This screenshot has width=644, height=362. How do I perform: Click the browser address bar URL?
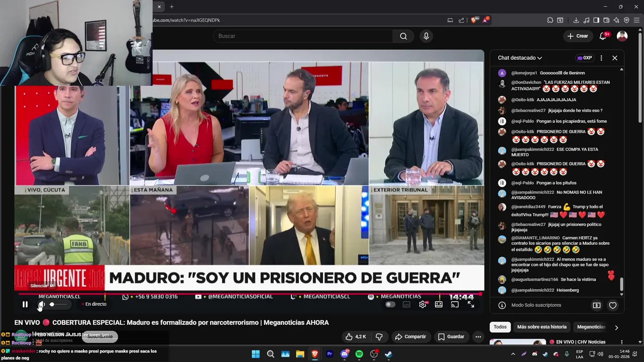coord(187,20)
